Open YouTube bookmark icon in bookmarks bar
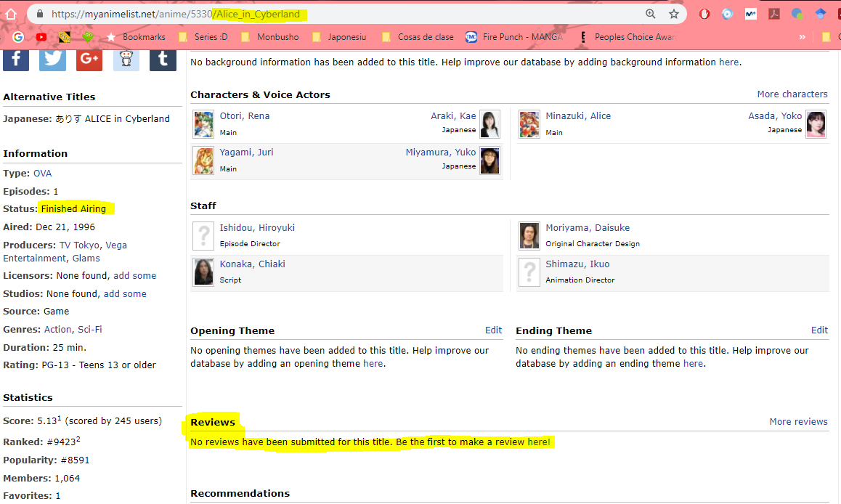The height and width of the screenshot is (504, 841). [41, 37]
